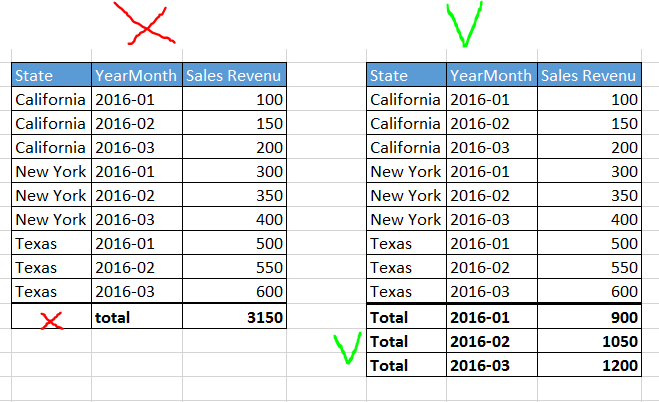Select the YearMonth header in the right table
The width and height of the screenshot is (659, 402).
tap(491, 75)
